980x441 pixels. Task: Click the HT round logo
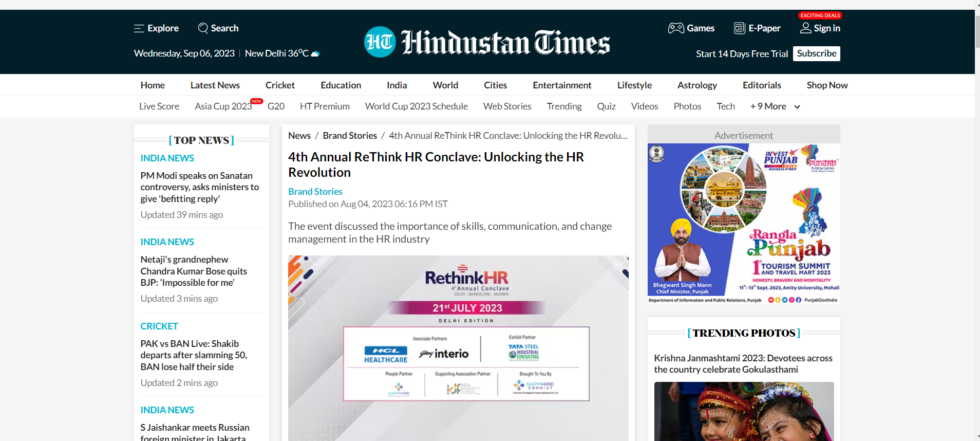tap(380, 42)
